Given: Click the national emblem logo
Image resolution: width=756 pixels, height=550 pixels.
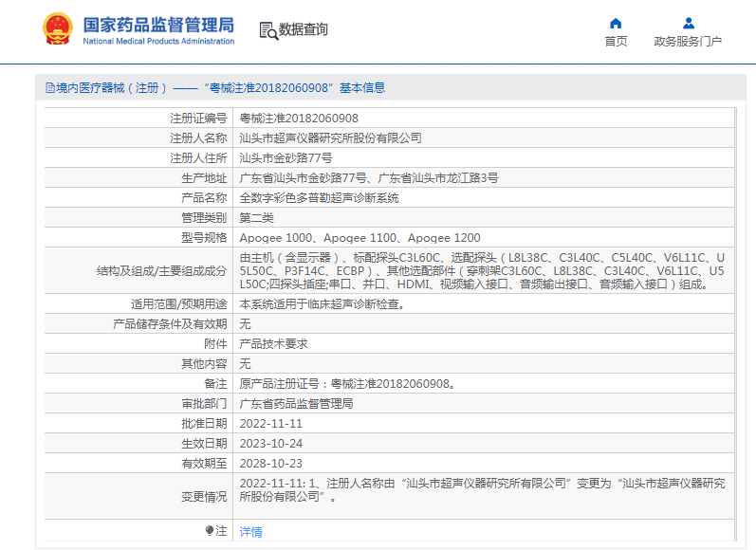Looking at the screenshot, I should pyautogui.click(x=58, y=28).
